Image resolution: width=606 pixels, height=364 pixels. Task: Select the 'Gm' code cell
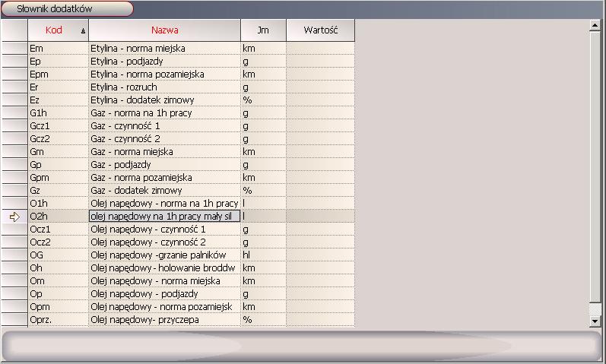pyautogui.click(x=59, y=152)
